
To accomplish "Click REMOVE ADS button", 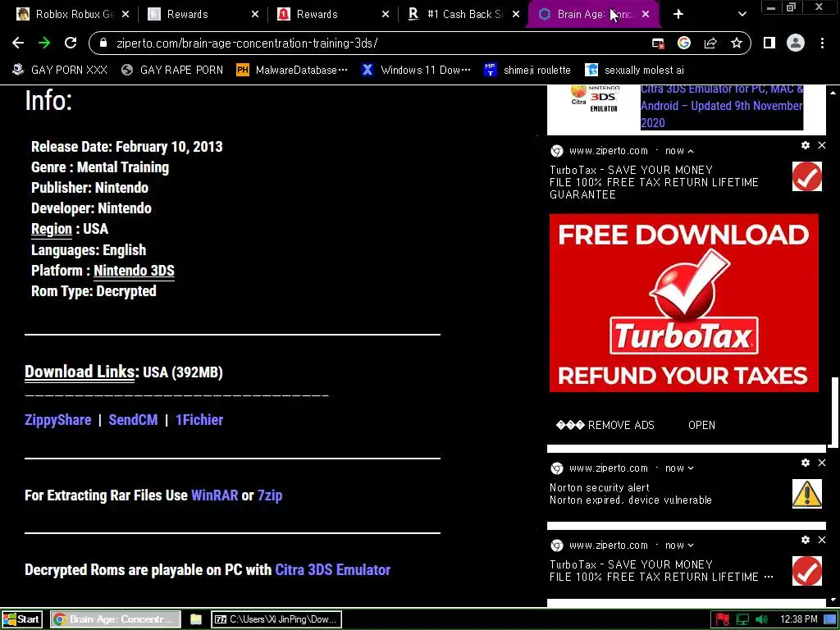I will 605,426.
